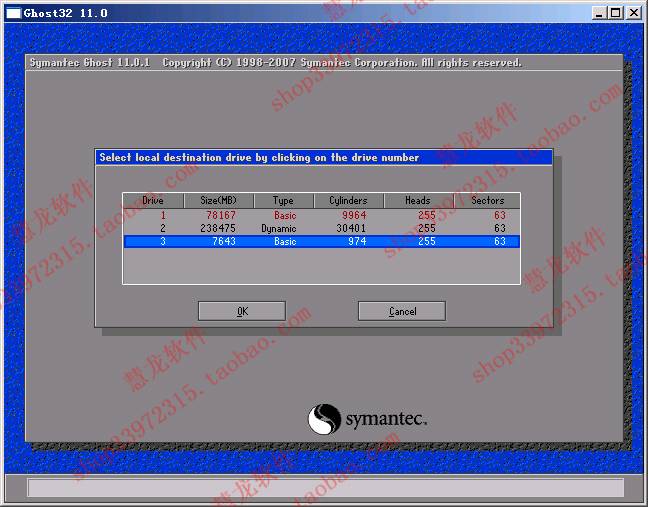The width and height of the screenshot is (648, 507).
Task: Click the Sectors column header
Action: pos(487,201)
